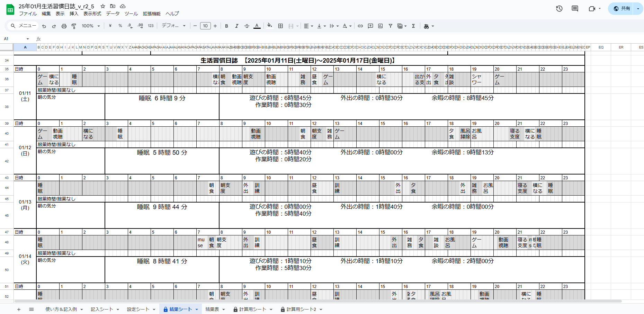644x314 pixels.
Task: Toggle strikethrough formatting
Action: (x=247, y=26)
